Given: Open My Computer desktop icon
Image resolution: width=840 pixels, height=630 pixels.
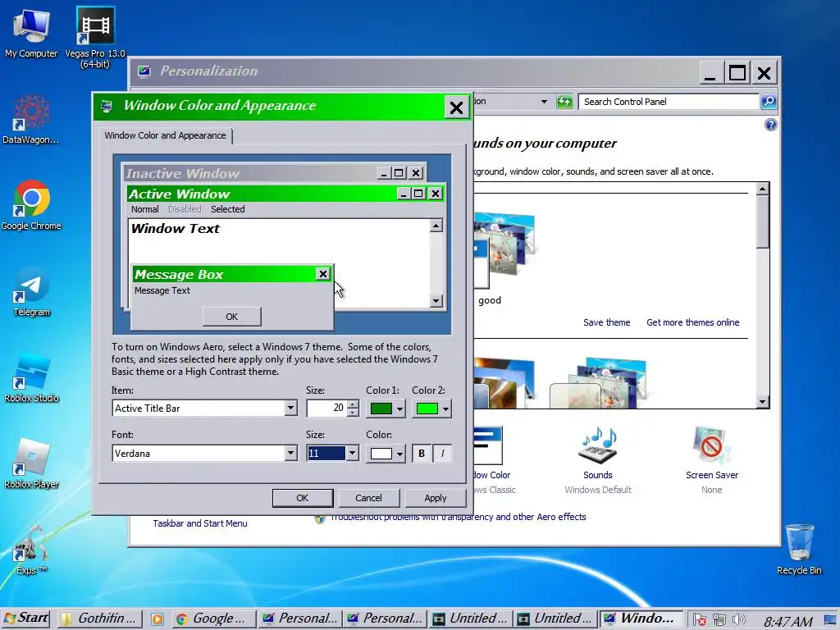Looking at the screenshot, I should [31, 32].
